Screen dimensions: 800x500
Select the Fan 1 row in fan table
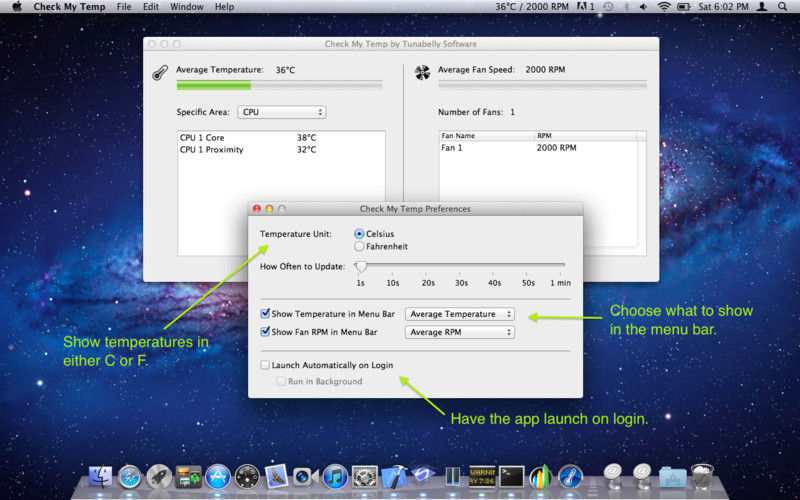538,148
